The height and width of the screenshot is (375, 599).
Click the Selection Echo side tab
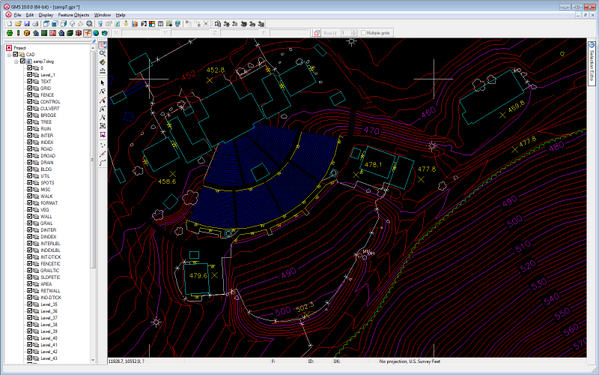tap(591, 63)
